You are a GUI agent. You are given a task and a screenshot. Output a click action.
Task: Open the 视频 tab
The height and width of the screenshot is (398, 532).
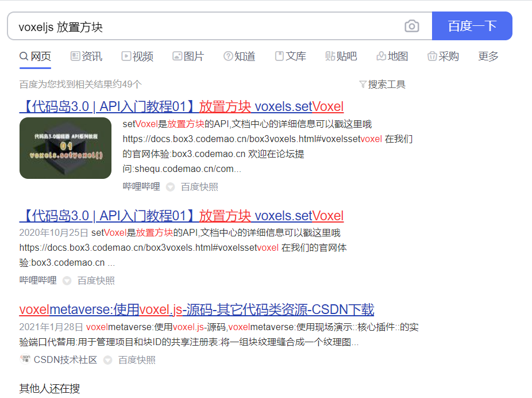coord(137,56)
